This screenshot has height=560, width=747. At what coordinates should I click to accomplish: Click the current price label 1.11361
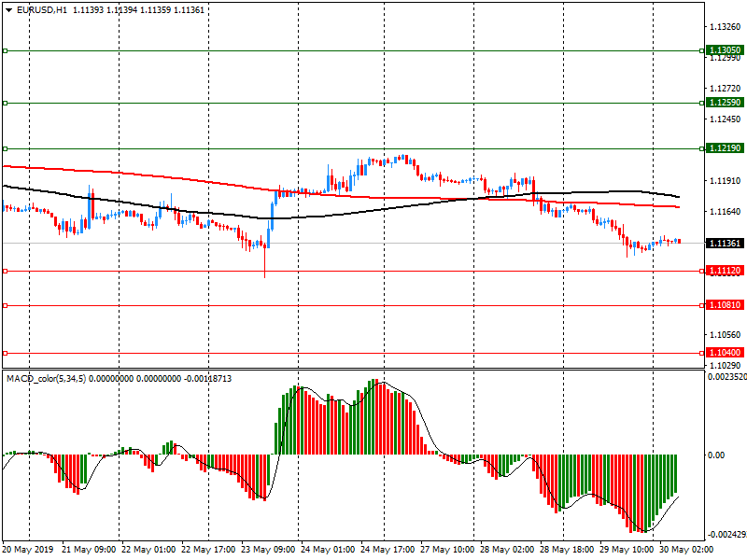tap(725, 244)
